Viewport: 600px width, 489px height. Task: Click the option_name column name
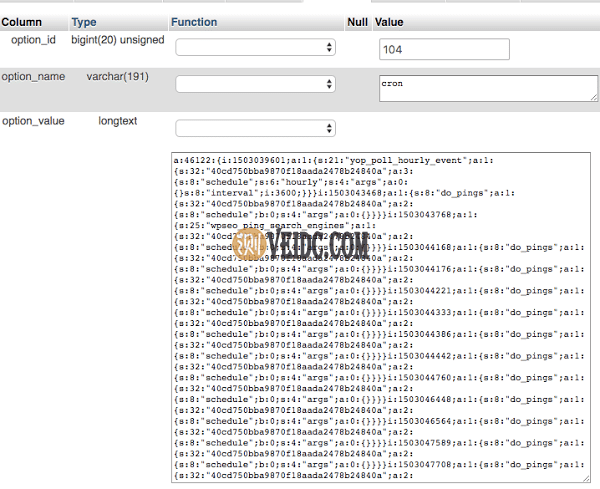[33, 77]
